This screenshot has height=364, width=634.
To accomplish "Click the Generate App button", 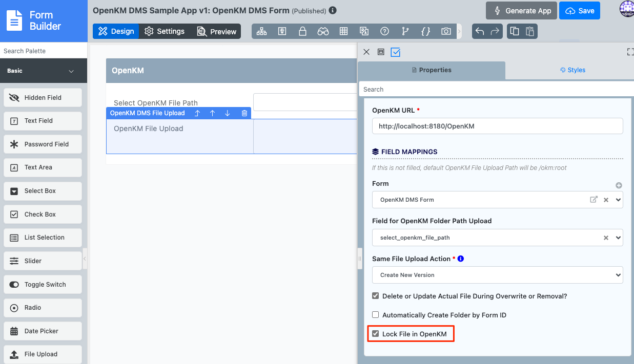I will click(x=521, y=10).
